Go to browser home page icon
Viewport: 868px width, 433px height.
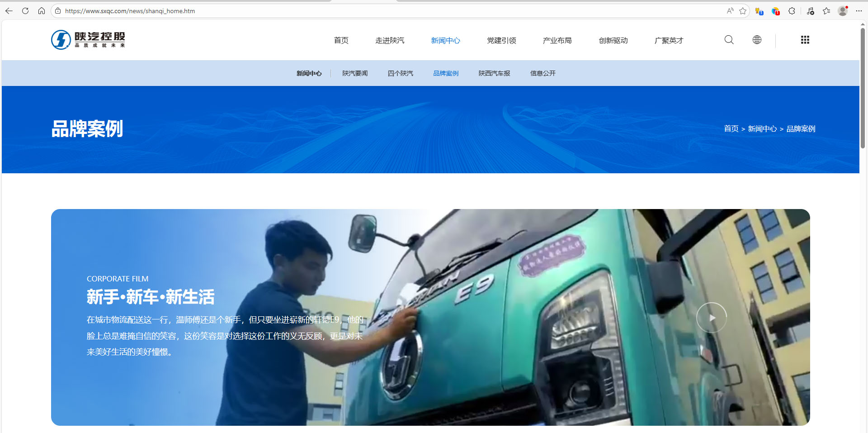[42, 11]
